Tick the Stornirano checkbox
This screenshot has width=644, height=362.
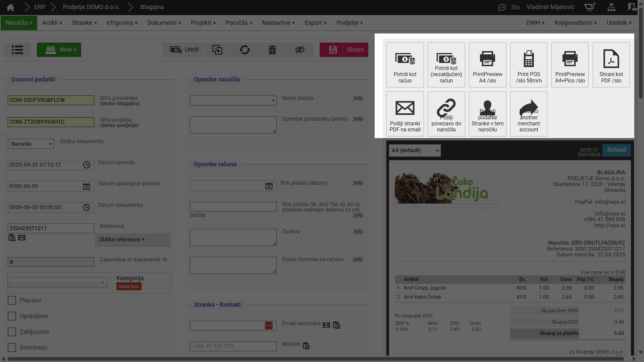click(x=12, y=348)
